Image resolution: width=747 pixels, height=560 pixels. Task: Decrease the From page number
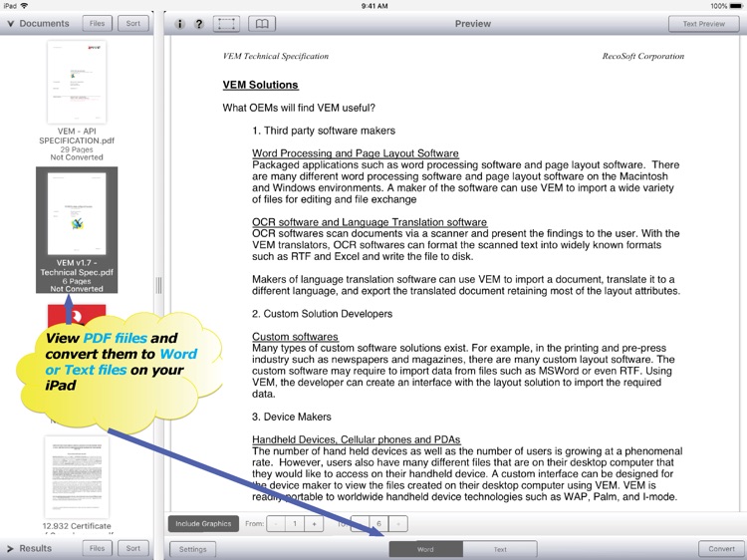pyautogui.click(x=276, y=524)
